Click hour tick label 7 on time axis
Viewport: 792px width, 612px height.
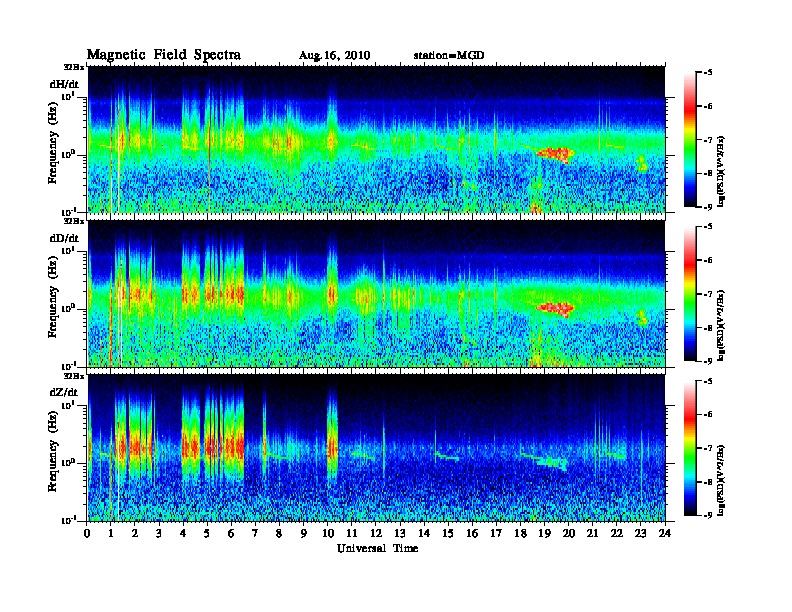tap(255, 534)
